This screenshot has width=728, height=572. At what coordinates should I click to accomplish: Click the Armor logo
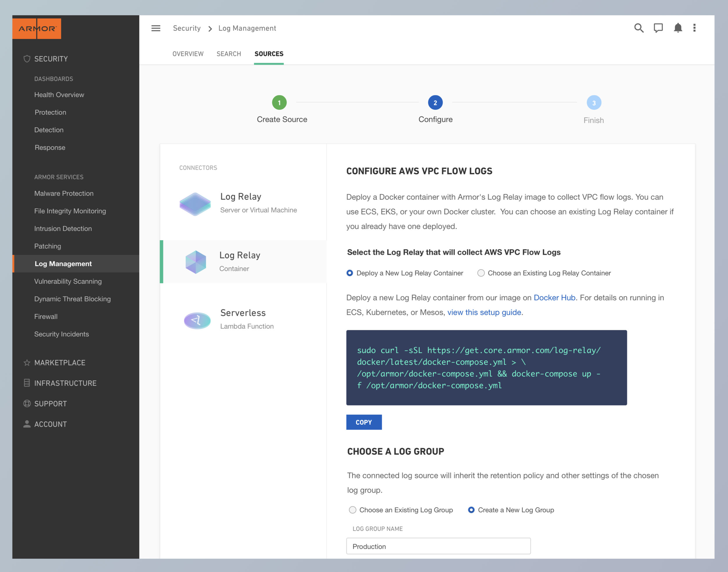click(37, 29)
